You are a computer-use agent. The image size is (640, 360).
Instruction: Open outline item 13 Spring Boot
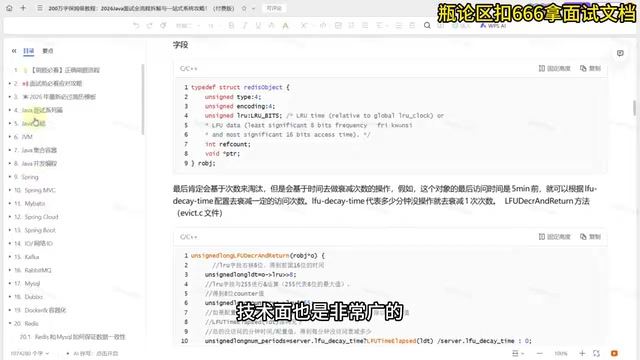pos(35,230)
